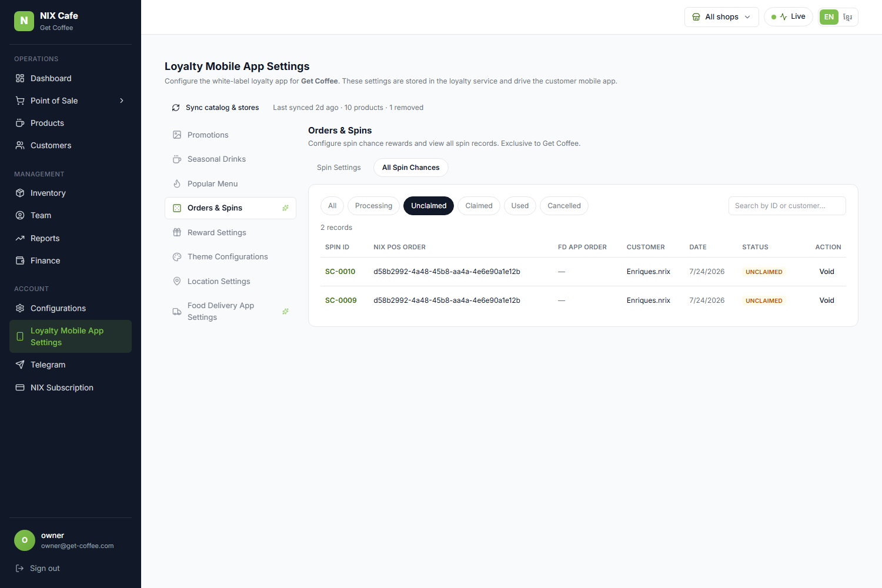Click the Location Settings pin icon
This screenshot has height=588, width=882.
pos(177,281)
